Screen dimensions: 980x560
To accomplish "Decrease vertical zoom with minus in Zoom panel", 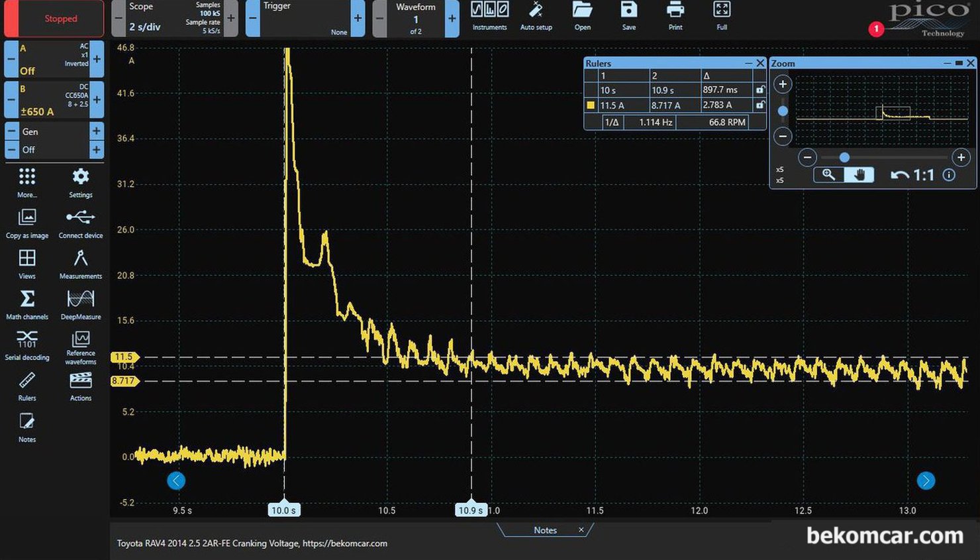I will coord(783,137).
